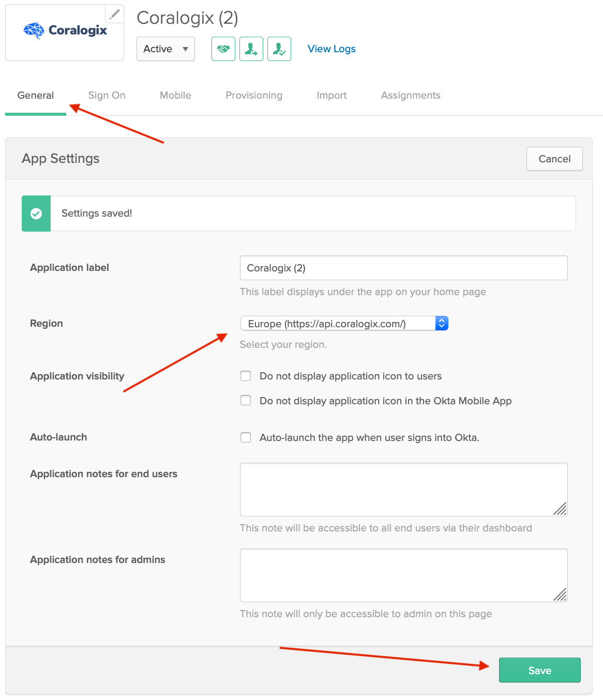Click 'accessible to all end users' hint text
The image size is (603, 700).
point(386,528)
